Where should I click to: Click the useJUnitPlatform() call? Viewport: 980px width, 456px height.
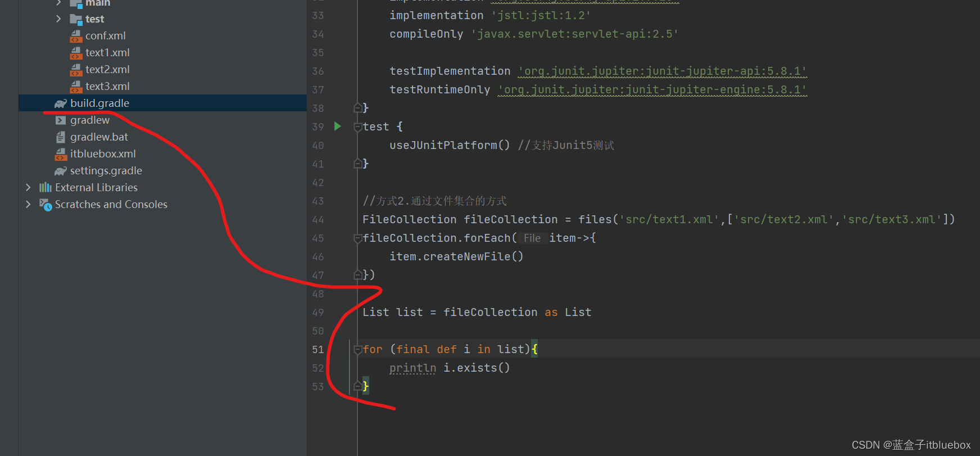(450, 145)
